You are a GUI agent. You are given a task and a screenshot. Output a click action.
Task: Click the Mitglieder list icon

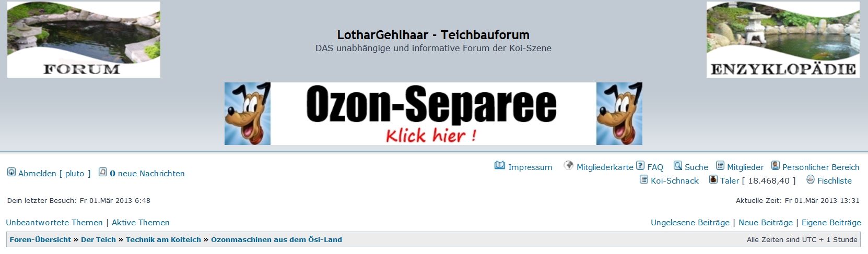coord(720,166)
